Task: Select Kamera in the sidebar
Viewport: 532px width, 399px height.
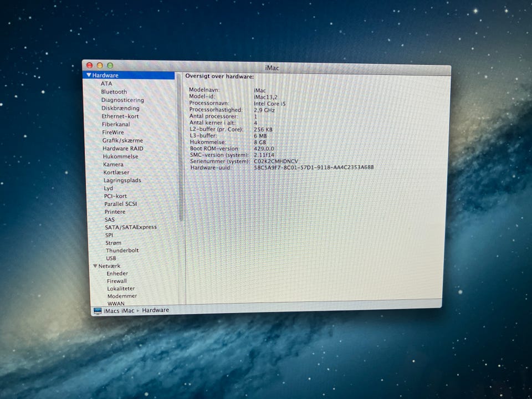Action: (113, 165)
